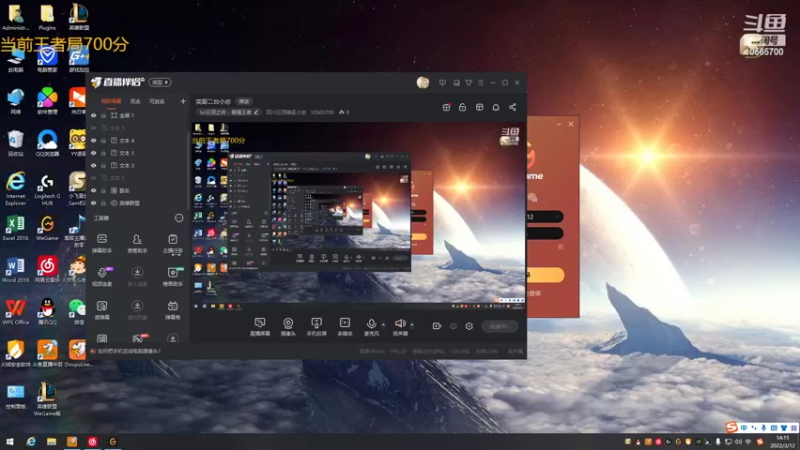The image size is (800, 450).
Task: Expand speaker options arrow
Action: (412, 324)
